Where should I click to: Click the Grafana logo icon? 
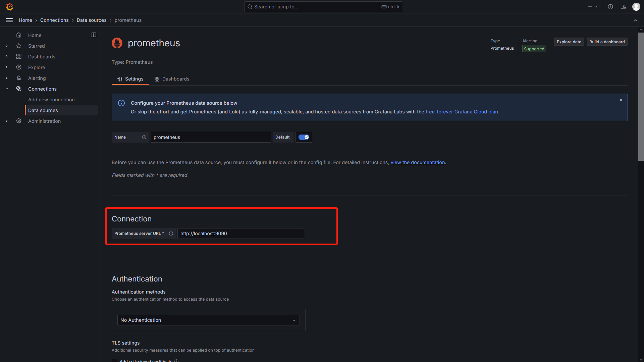click(x=9, y=7)
